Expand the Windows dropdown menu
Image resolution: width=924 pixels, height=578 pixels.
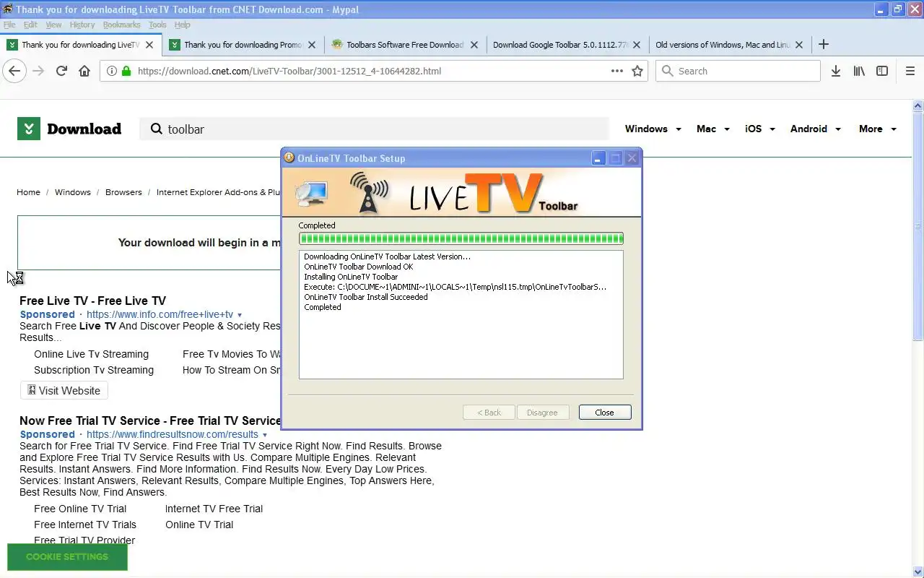[x=653, y=129]
